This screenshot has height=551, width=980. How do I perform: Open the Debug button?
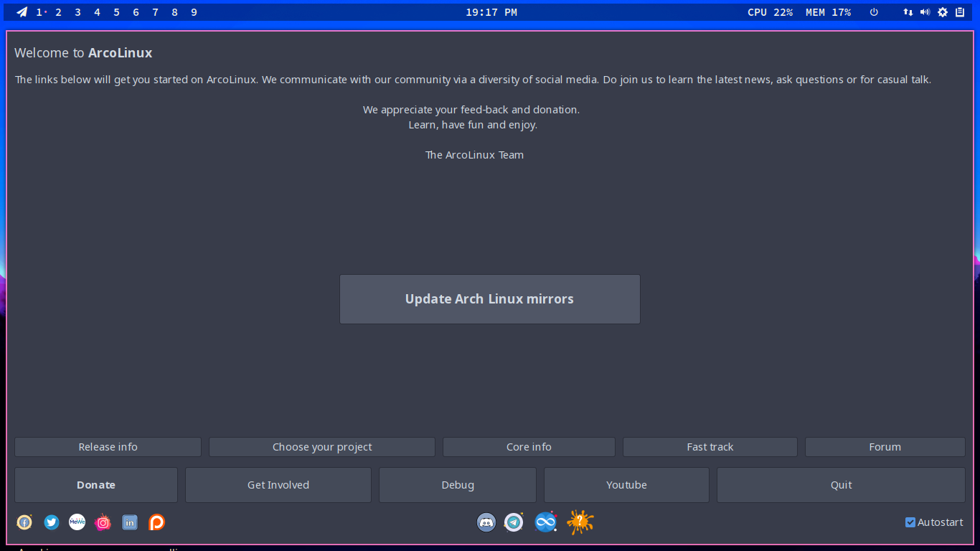(x=458, y=485)
